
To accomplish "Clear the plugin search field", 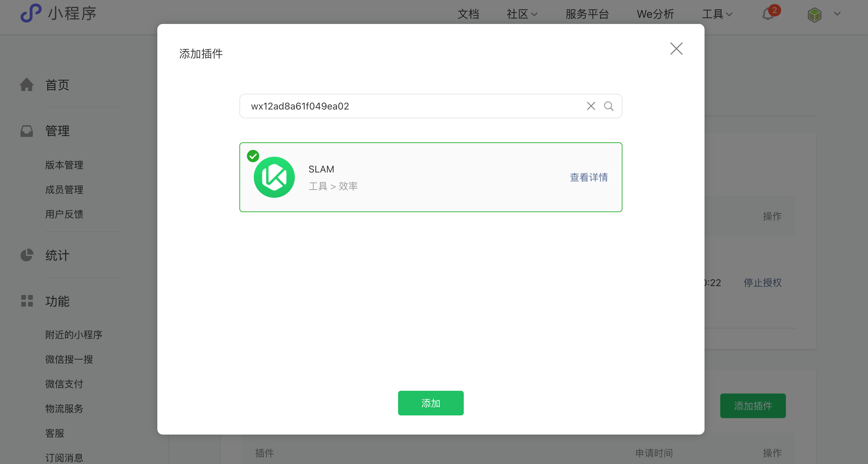I will (591, 106).
